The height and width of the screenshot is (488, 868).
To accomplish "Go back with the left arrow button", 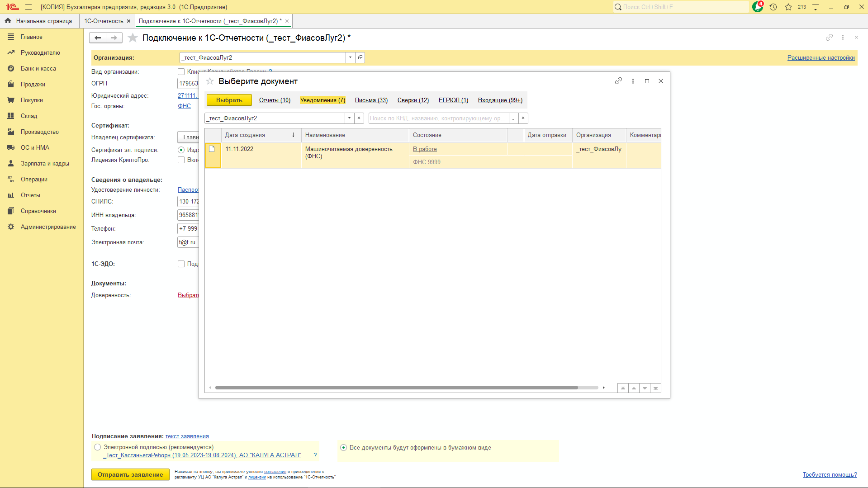I will (98, 38).
